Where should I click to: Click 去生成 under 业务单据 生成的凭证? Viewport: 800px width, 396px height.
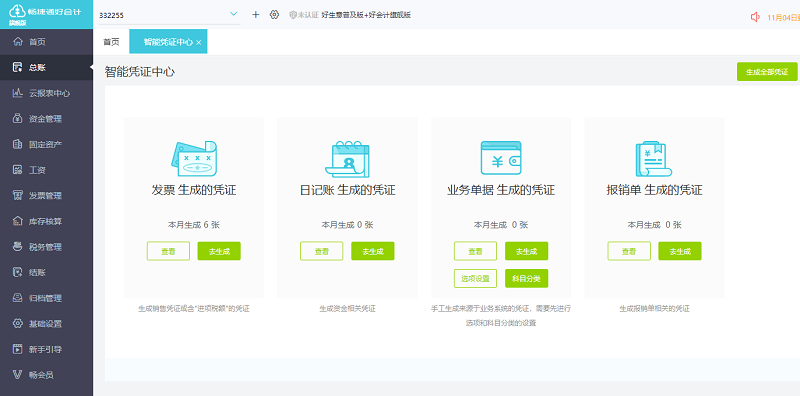coord(527,251)
